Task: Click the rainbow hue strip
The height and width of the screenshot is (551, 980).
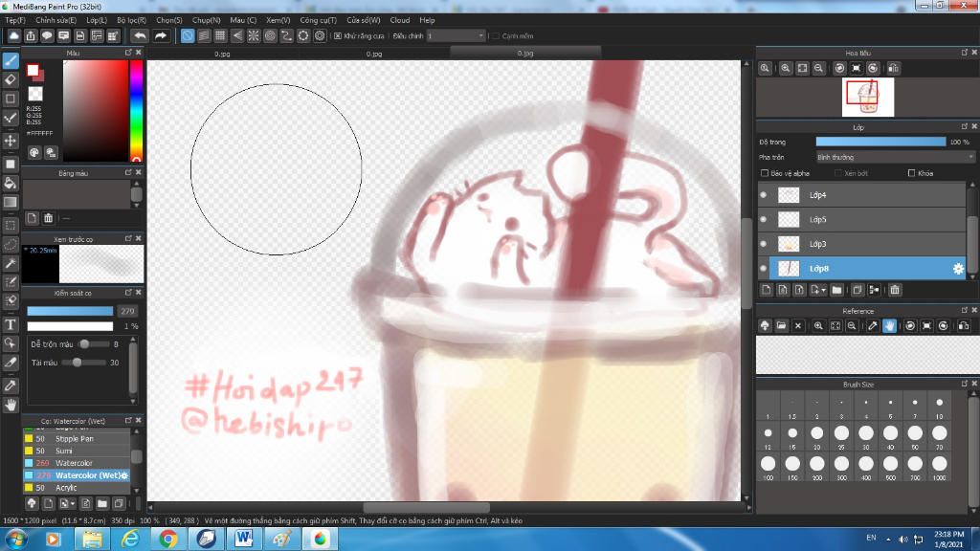Action: [136, 111]
